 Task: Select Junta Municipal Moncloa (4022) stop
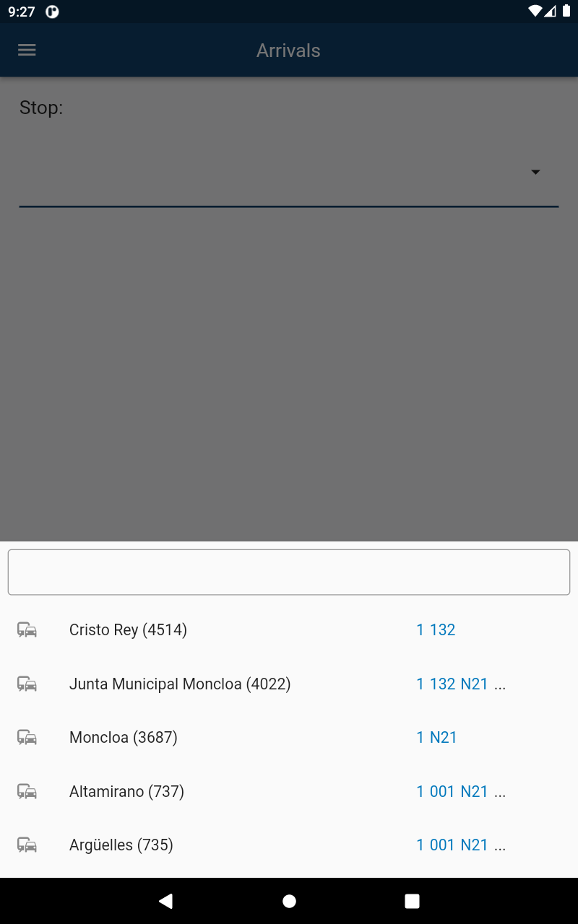(180, 684)
